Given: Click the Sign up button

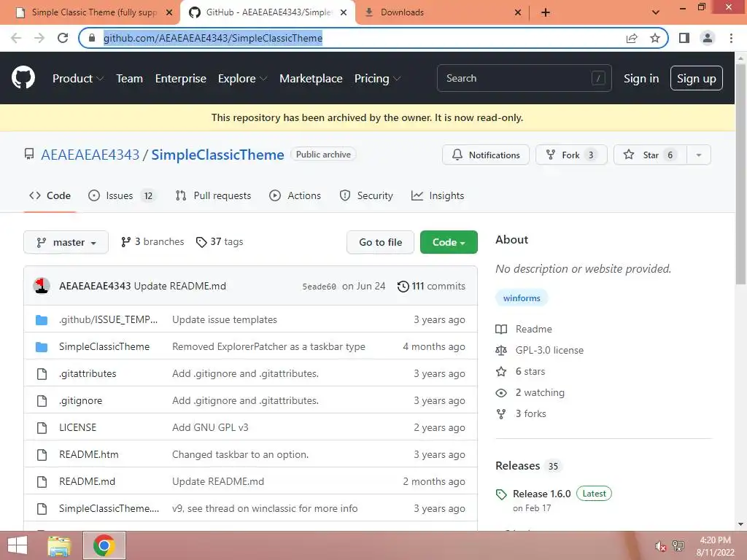Looking at the screenshot, I should click(x=696, y=78).
